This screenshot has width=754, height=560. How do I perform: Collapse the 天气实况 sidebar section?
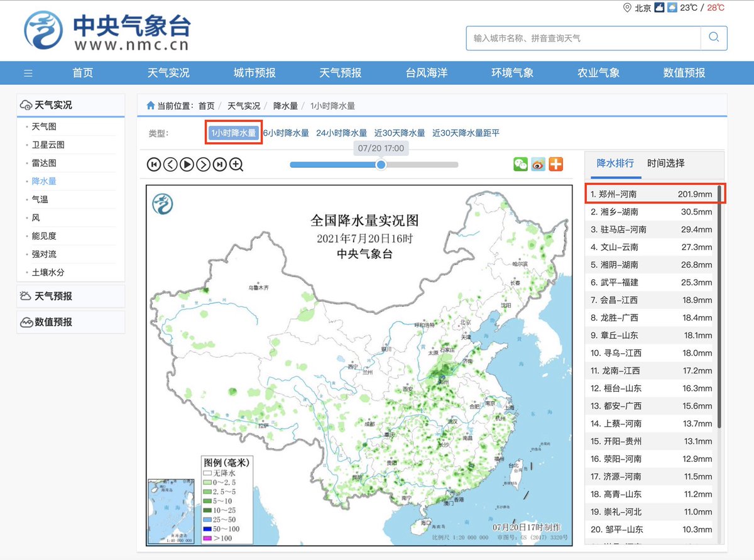tap(70, 105)
